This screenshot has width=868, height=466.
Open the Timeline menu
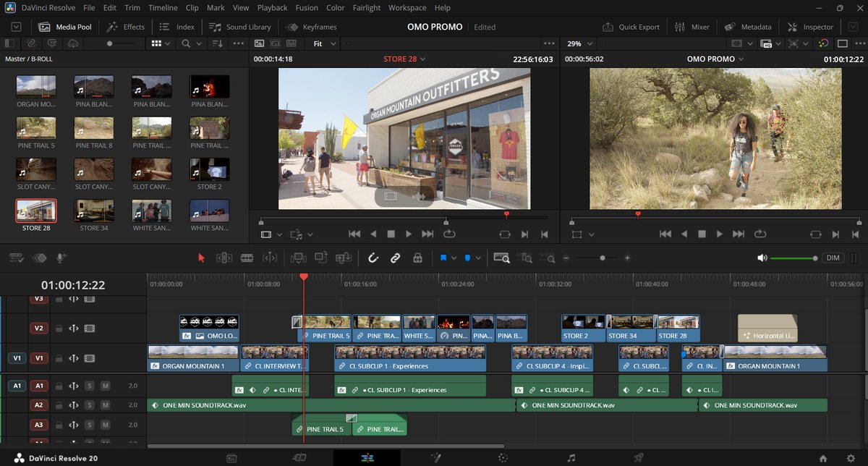(163, 8)
